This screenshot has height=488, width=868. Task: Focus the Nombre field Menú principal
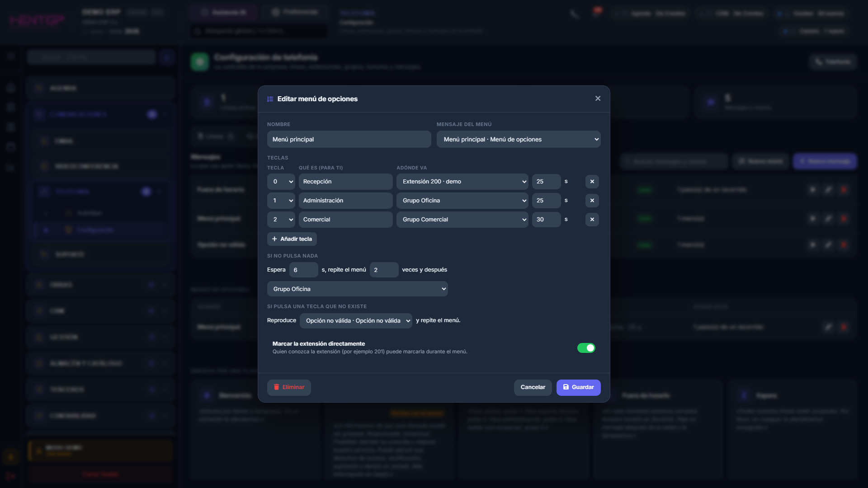pos(349,139)
